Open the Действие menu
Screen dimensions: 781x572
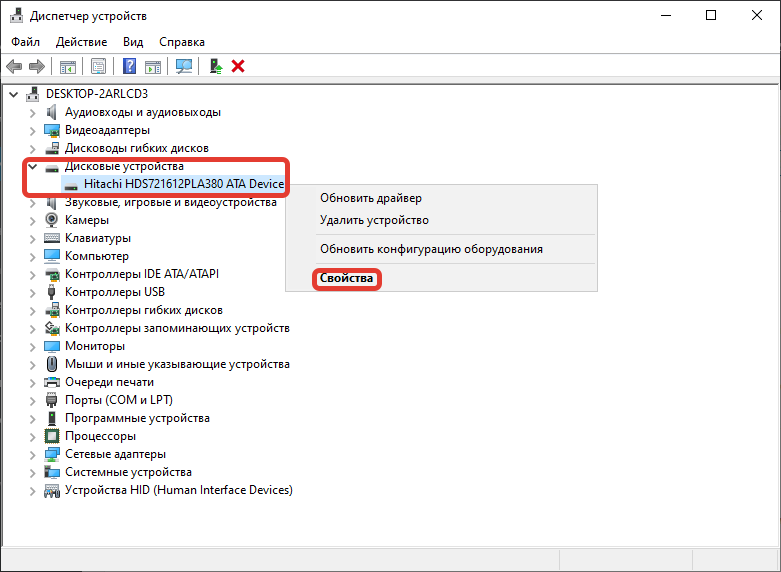[81, 42]
